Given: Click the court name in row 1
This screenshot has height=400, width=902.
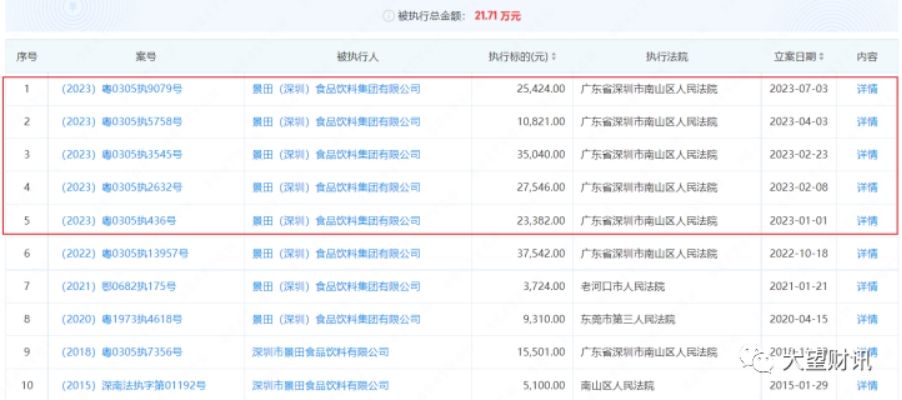Looking at the screenshot, I should [649, 89].
